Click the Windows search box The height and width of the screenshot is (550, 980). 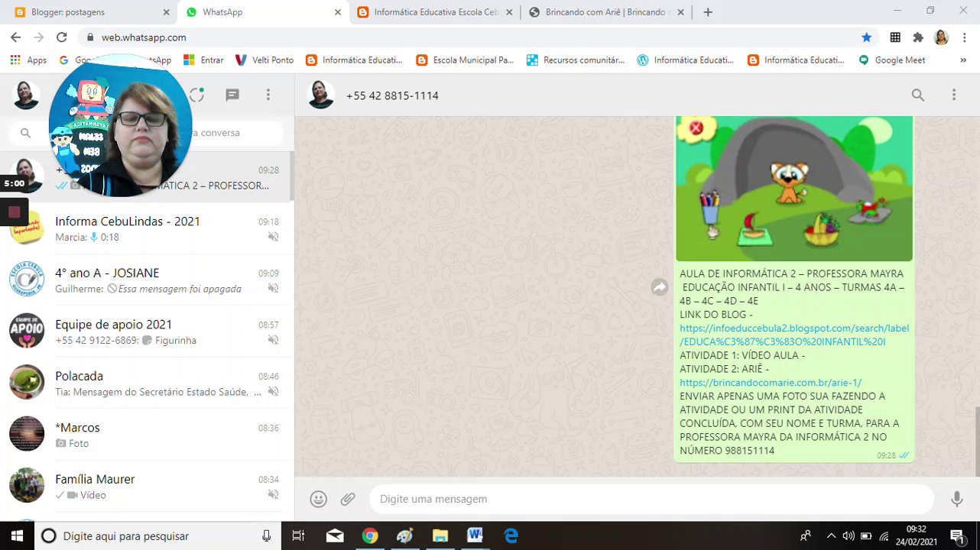click(157, 535)
